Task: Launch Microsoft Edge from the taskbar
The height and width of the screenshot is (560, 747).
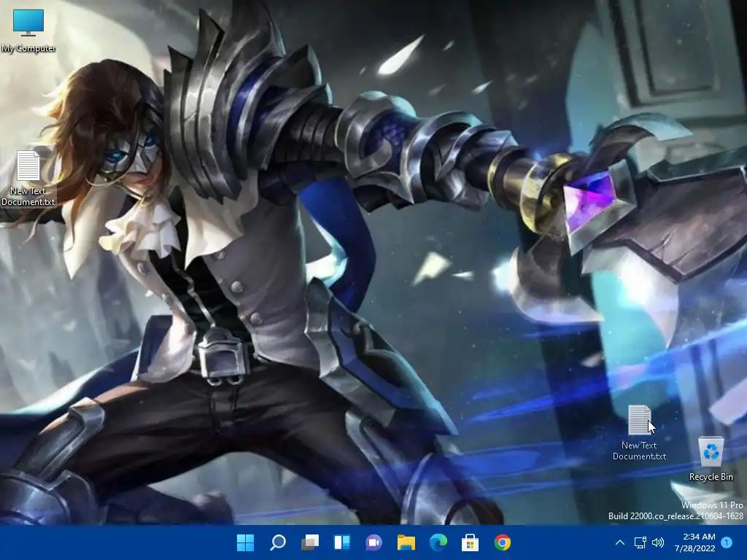Action: click(438, 542)
